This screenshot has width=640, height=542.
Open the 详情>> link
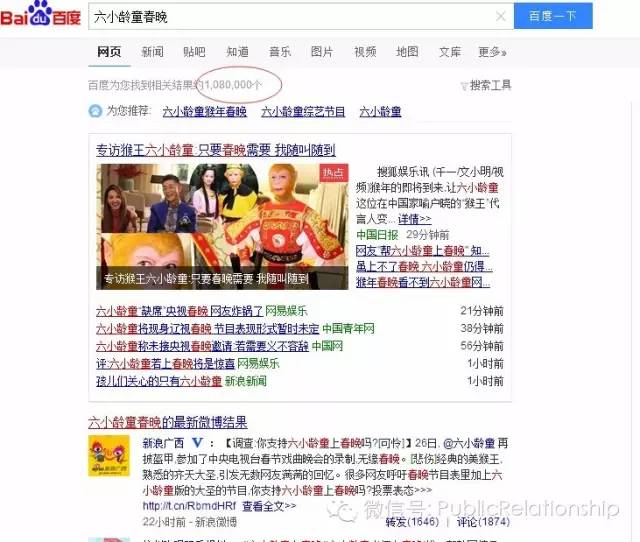point(414,219)
